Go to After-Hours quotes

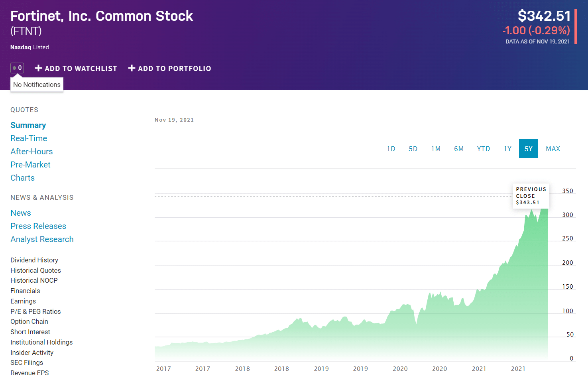(x=31, y=152)
